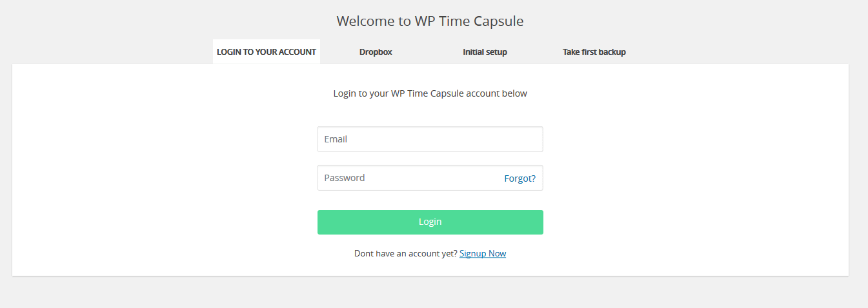Click the "Dont have an account yet?" text

406,253
